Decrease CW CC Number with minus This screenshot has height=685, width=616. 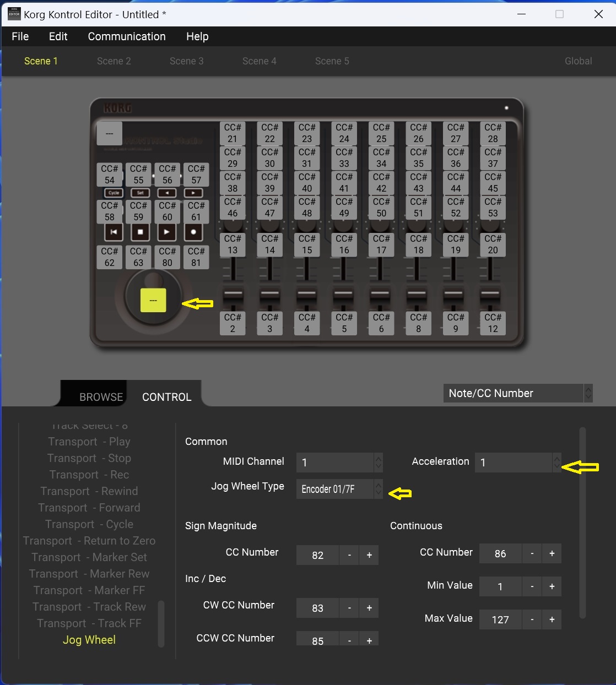[x=349, y=608]
